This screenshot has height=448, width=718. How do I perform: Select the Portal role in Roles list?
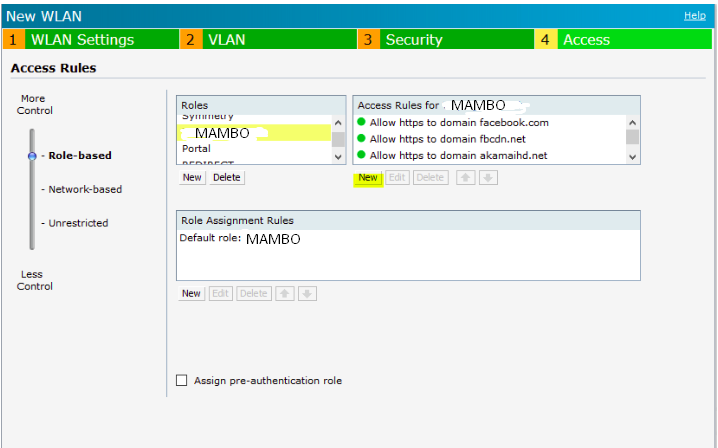(x=196, y=148)
